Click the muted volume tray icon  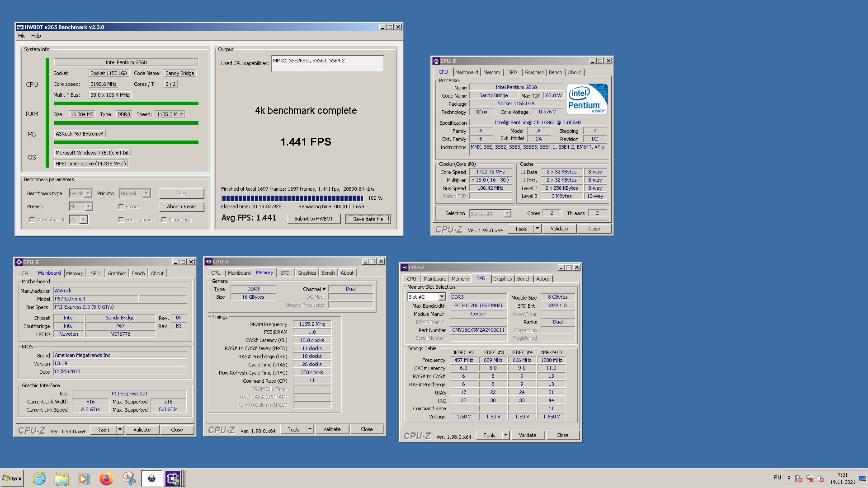coord(821,479)
